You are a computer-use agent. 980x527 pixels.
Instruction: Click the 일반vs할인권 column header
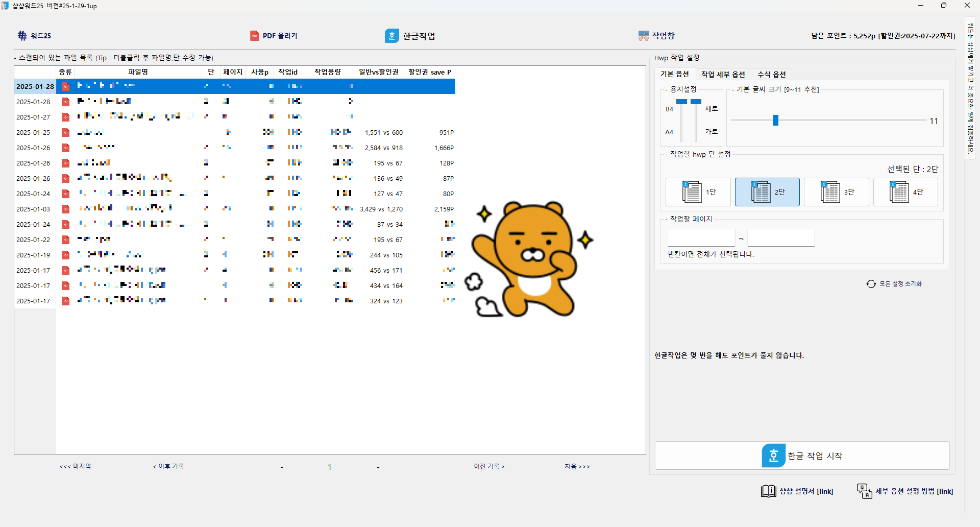[378, 72]
